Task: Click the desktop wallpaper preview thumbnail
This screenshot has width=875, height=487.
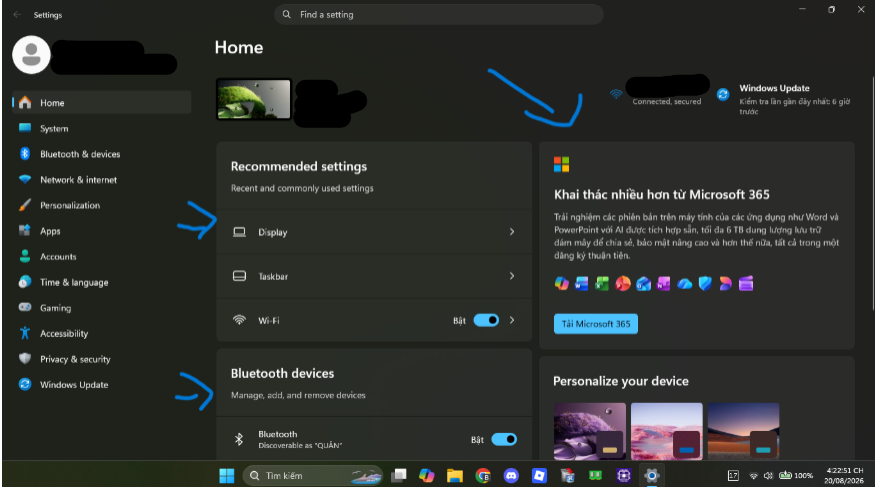Action: [x=254, y=99]
